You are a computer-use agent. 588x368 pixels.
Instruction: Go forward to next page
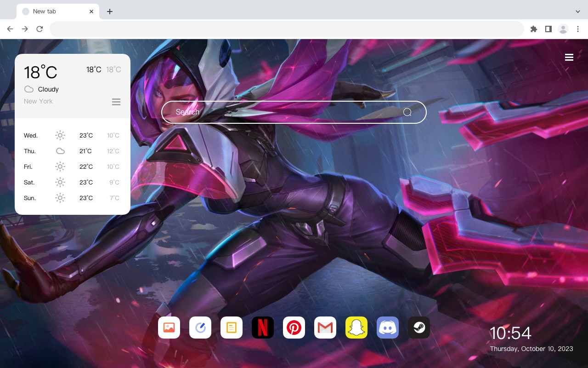[25, 29]
